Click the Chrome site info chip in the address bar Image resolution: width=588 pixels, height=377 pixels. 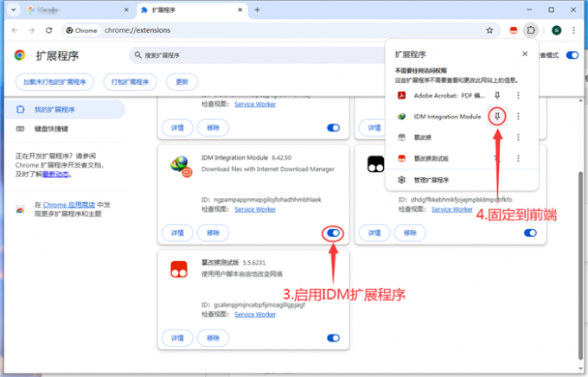point(81,30)
